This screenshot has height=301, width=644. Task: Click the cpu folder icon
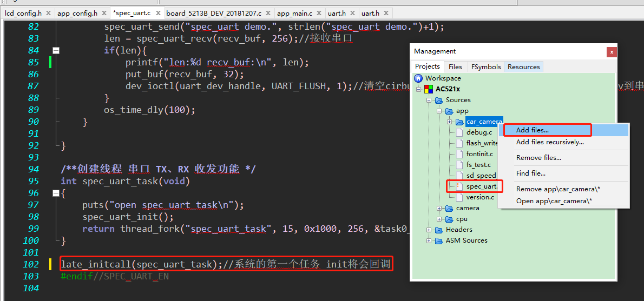(449, 219)
